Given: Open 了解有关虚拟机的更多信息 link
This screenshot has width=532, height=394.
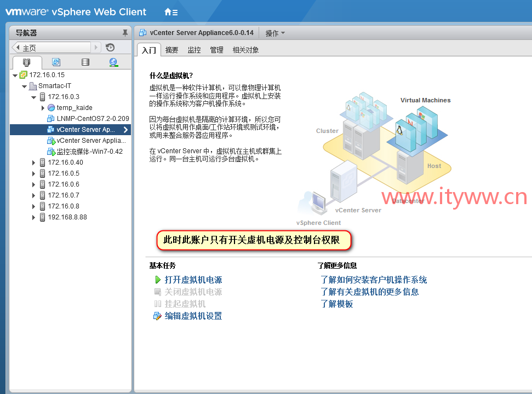Looking at the screenshot, I should 369,292.
